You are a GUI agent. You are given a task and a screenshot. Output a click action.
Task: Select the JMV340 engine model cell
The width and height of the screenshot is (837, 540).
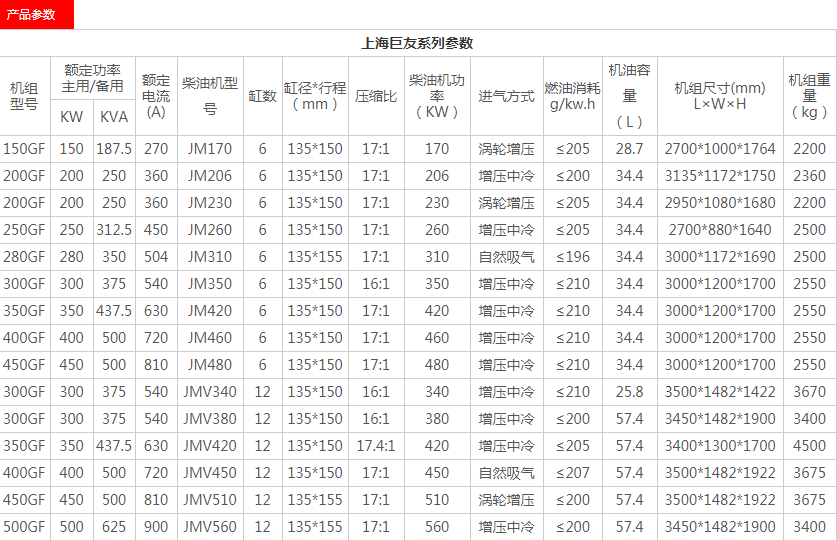[210, 392]
